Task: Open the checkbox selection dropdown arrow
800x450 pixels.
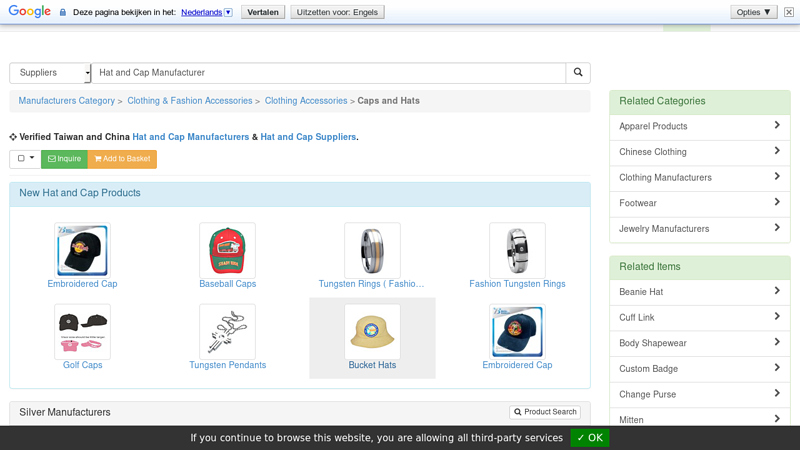Action: click(x=32, y=158)
